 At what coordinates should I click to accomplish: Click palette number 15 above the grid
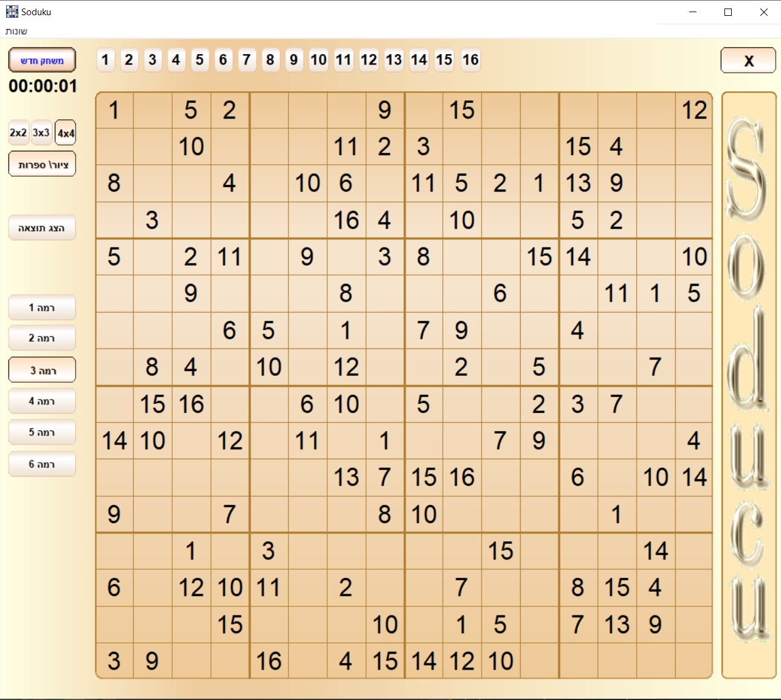point(445,60)
